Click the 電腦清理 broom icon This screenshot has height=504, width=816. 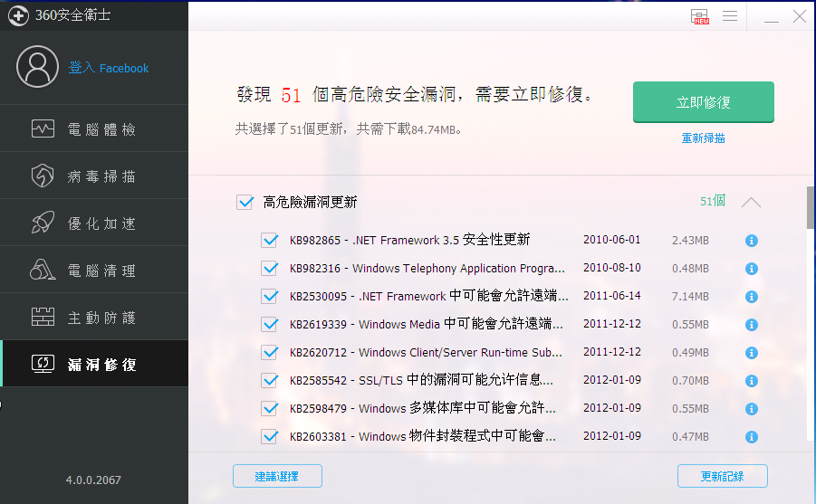coord(43,270)
